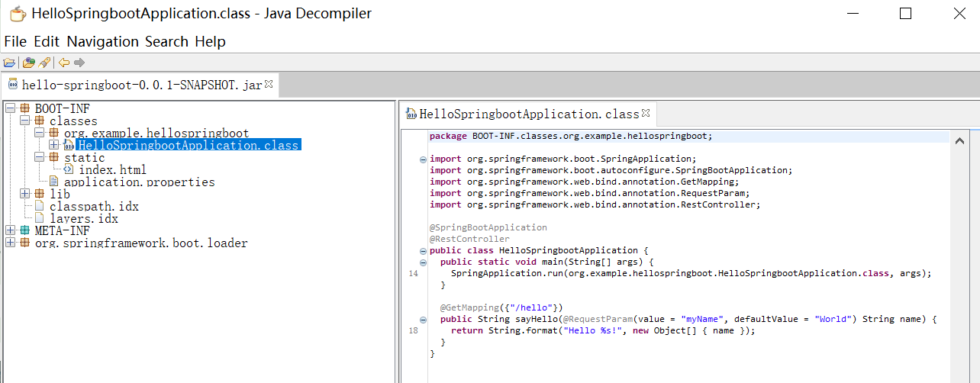The image size is (980, 383).
Task: Click the HelloSpringbootApplication.class file icon in tree
Action: 69,146
